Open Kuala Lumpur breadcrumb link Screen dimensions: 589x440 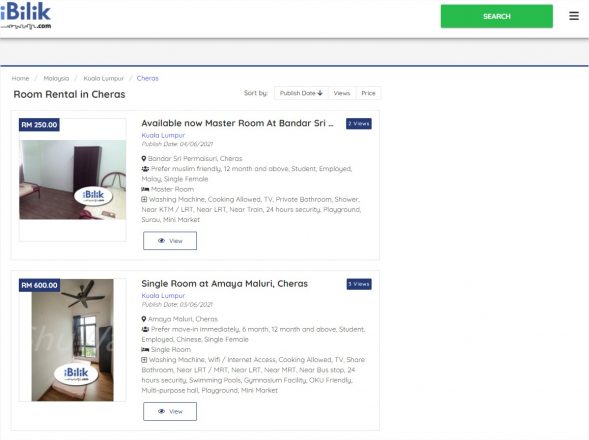(x=104, y=78)
